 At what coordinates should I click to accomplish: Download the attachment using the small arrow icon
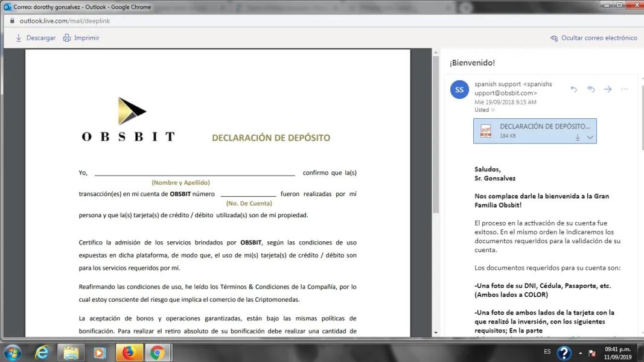click(x=578, y=138)
